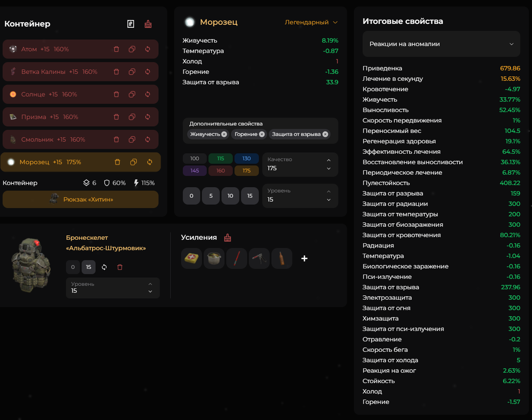532x420 pixels.
Task: Remove the Горение property tag
Action: (x=261, y=134)
